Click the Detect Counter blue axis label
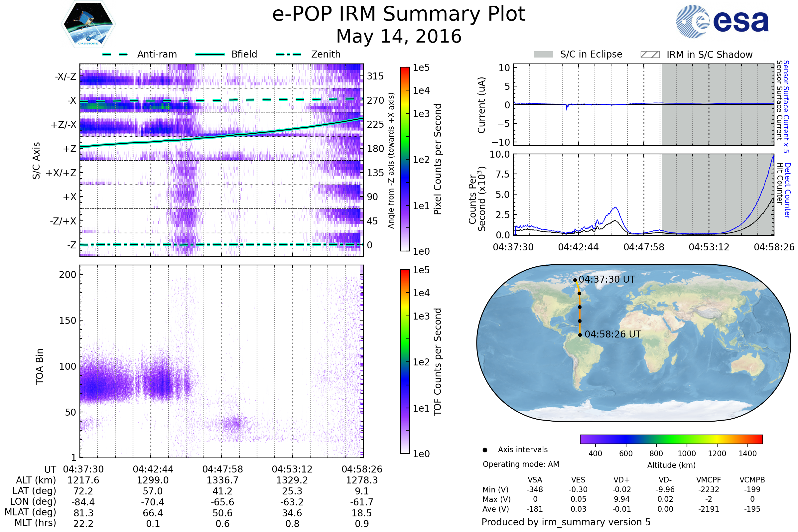The height and width of the screenshot is (532, 798). [x=788, y=190]
